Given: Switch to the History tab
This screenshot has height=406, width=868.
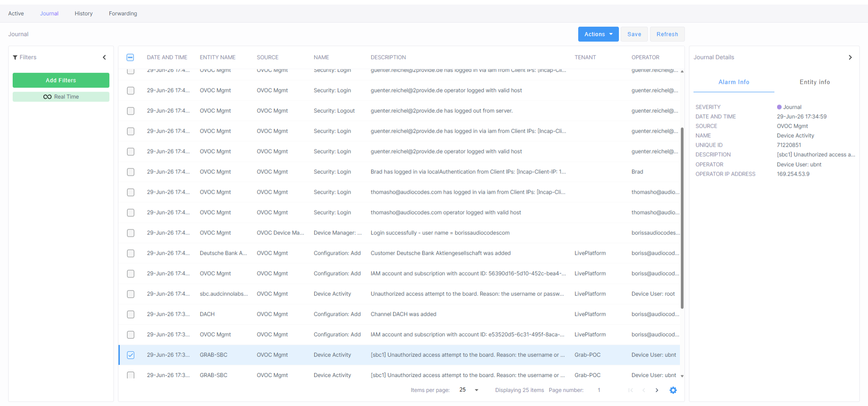Looking at the screenshot, I should click(x=84, y=14).
